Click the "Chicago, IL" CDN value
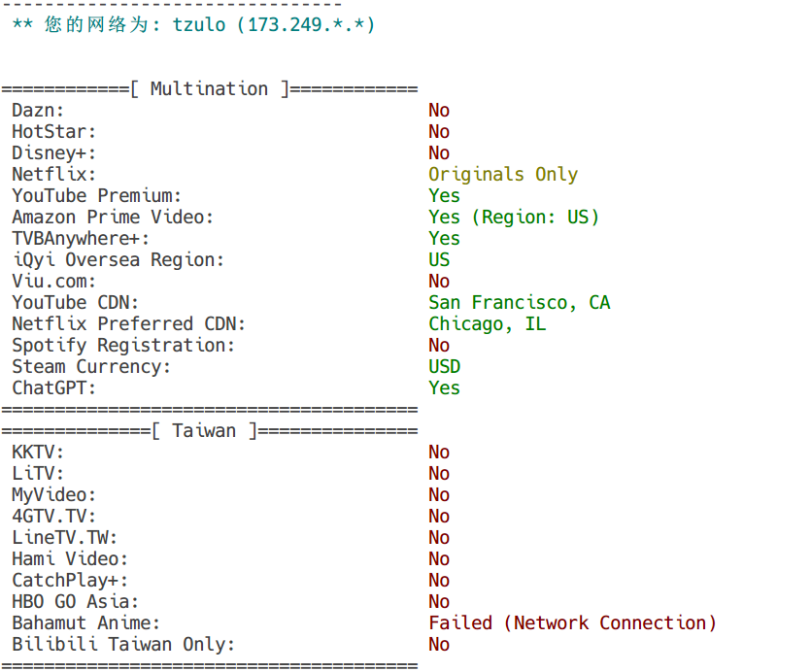811x672 pixels. point(487,324)
